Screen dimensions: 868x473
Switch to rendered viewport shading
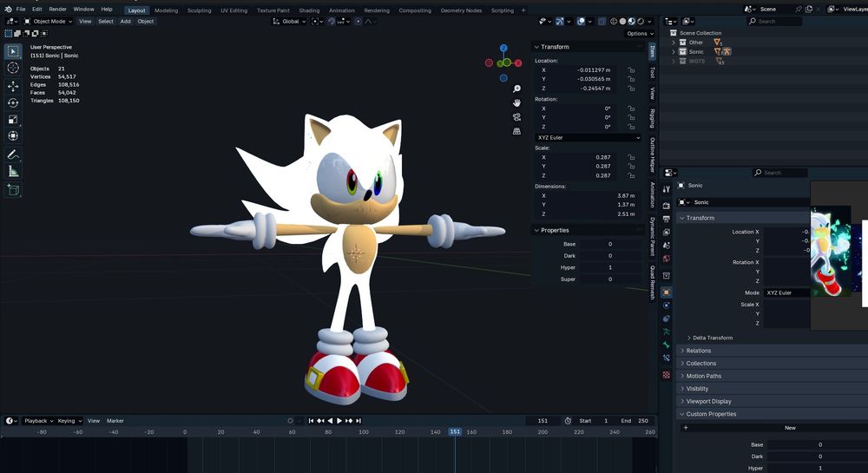pyautogui.click(x=641, y=22)
